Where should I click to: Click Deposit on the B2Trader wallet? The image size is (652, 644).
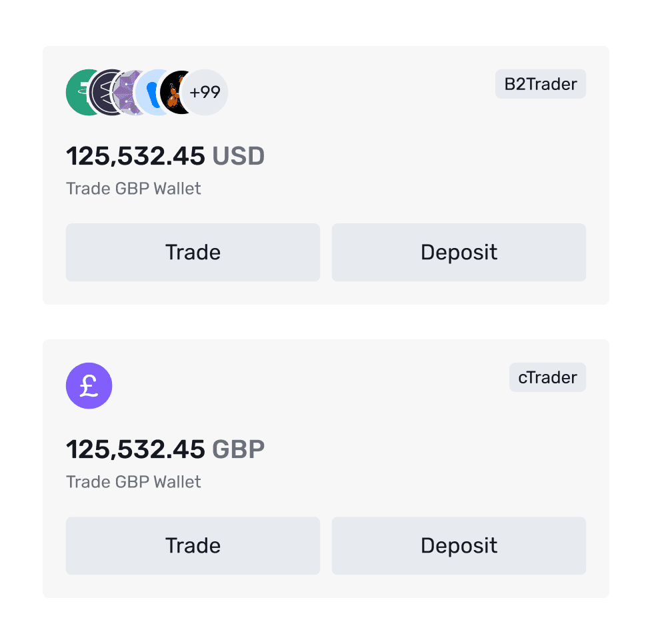coord(459,252)
